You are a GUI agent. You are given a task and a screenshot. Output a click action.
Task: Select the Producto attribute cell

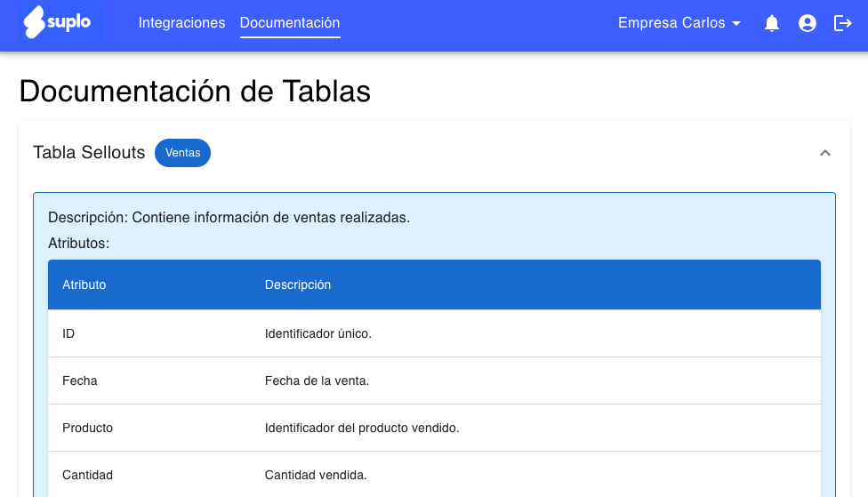(87, 428)
